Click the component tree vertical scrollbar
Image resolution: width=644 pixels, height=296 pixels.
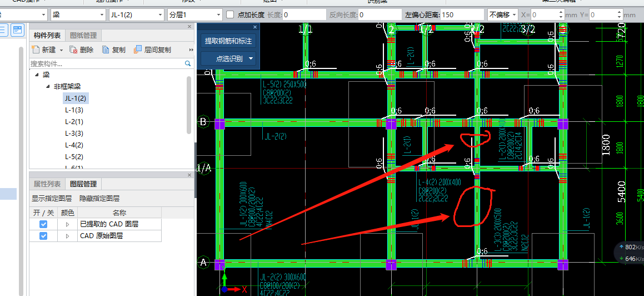[189, 105]
